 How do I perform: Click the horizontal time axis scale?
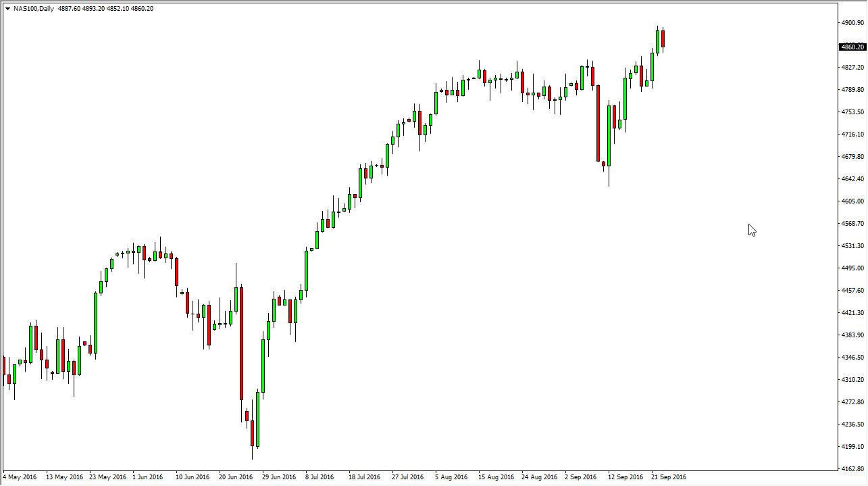click(x=405, y=477)
